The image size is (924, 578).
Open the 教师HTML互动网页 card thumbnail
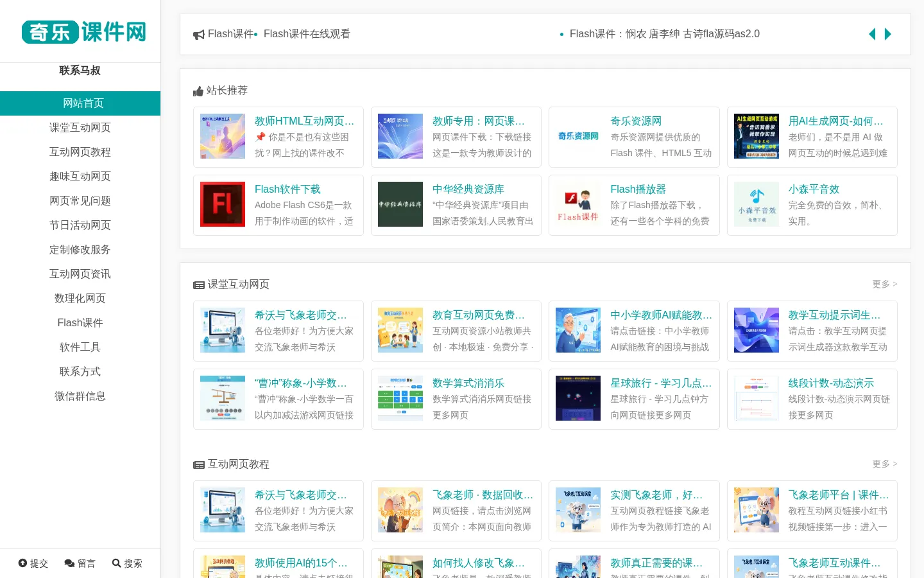pos(223,136)
